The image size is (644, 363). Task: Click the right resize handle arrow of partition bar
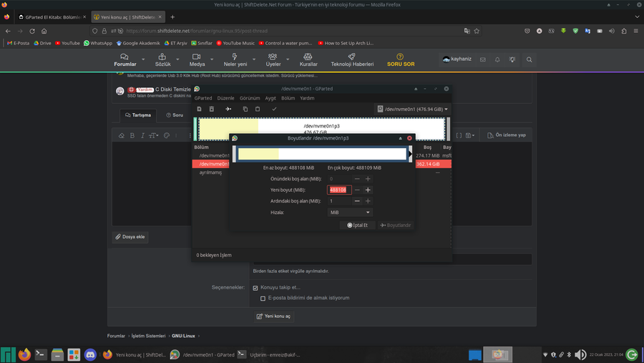point(410,154)
